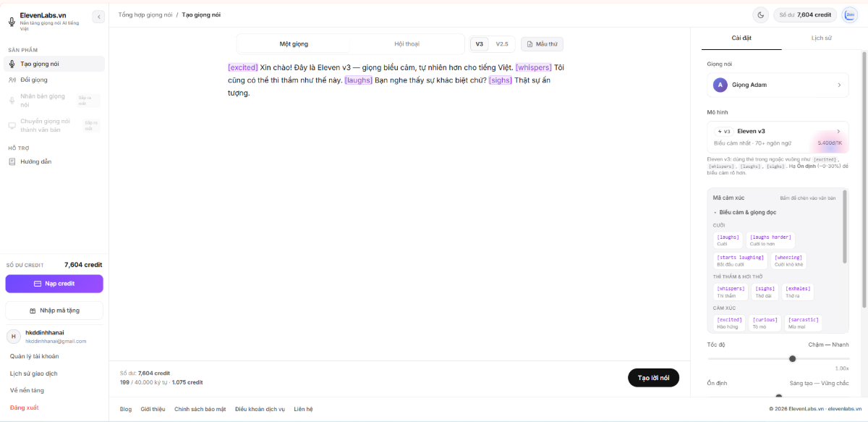The height and width of the screenshot is (422, 868).
Task: Open the user avatar at top right
Action: [851, 14]
